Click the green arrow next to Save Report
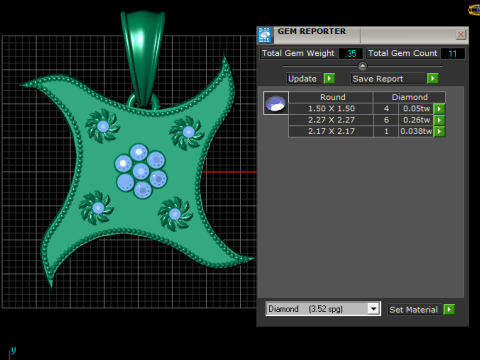480x360 pixels. 433,79
